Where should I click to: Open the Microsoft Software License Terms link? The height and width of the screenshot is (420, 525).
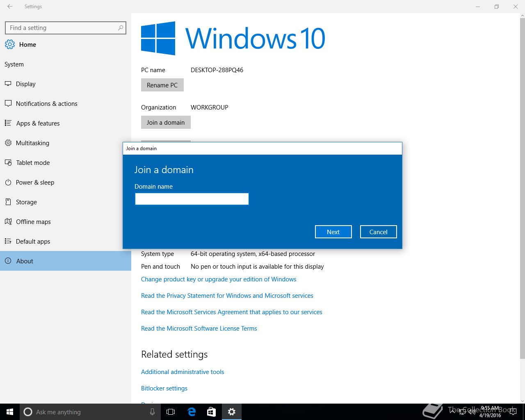[199, 328]
